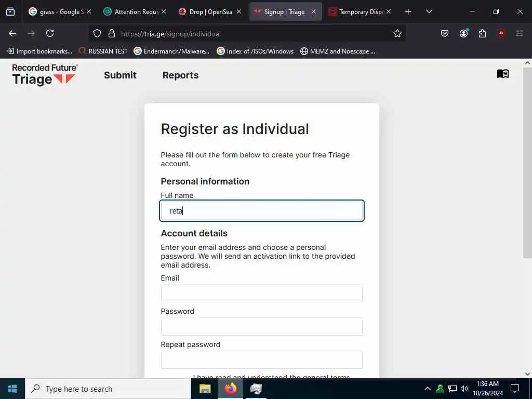Go forward with the forward arrow
532x399 pixels.
coord(31,33)
